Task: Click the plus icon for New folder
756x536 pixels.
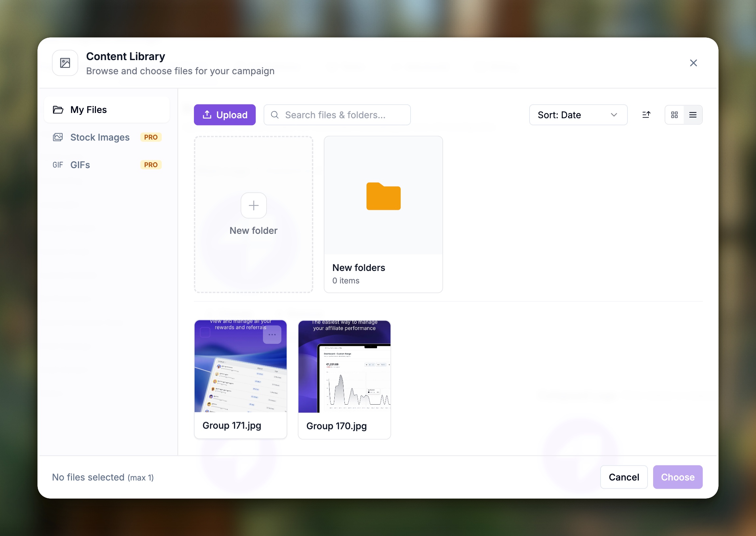Action: pyautogui.click(x=253, y=205)
